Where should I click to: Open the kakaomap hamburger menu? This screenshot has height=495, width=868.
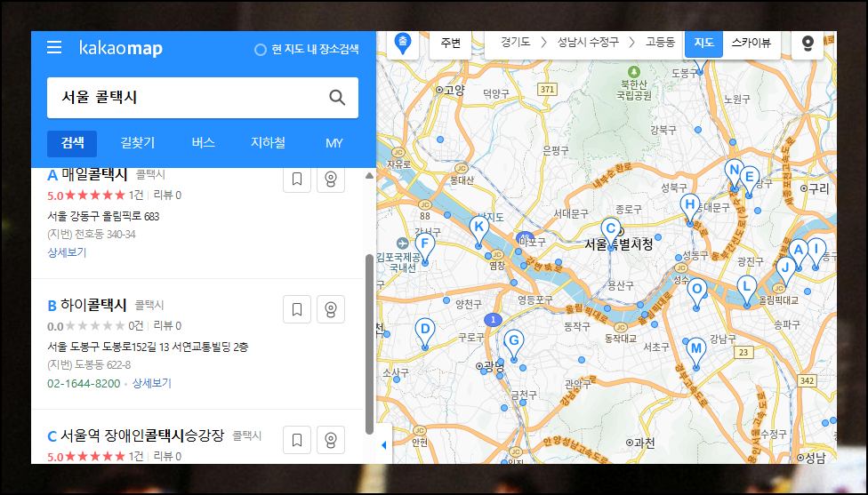(54, 48)
